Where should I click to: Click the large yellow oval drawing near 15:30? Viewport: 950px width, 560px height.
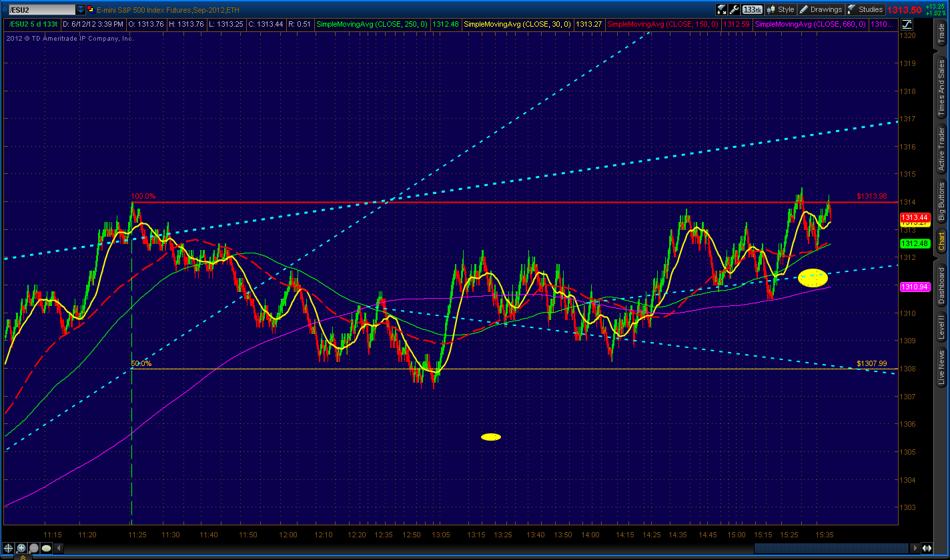pos(813,277)
